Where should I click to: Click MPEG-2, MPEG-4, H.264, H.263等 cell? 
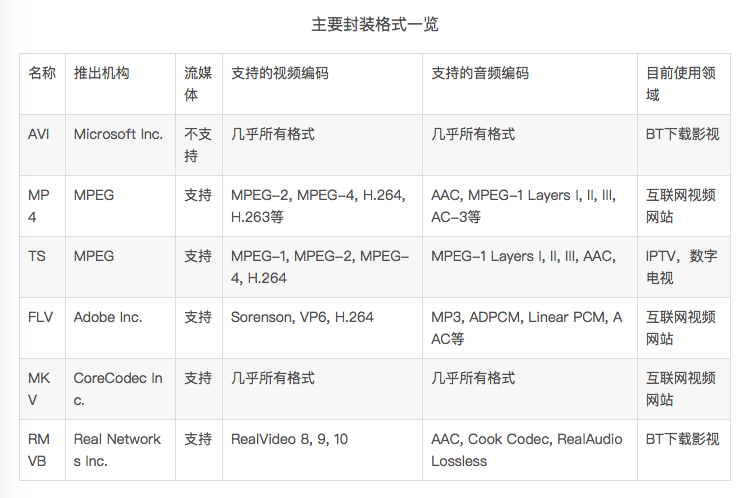322,206
